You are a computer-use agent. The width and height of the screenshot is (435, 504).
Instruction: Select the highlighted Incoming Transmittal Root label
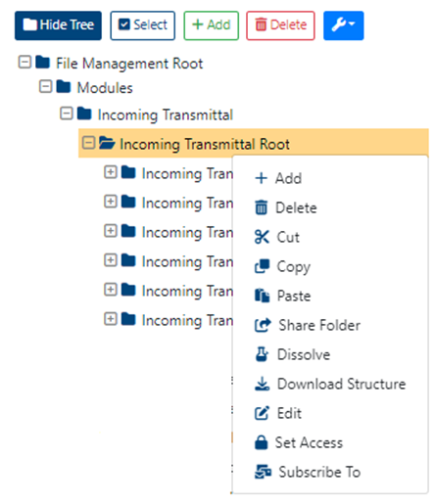[x=205, y=144]
